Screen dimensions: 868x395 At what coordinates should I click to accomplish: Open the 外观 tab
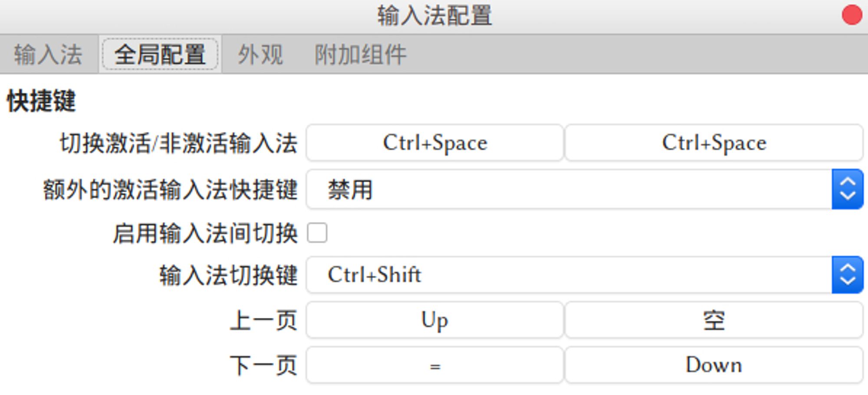pyautogui.click(x=260, y=55)
